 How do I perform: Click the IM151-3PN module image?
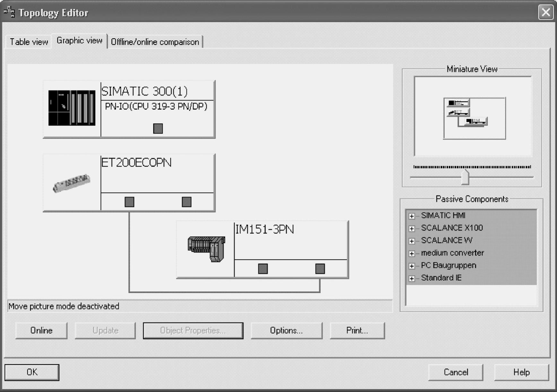pos(206,249)
